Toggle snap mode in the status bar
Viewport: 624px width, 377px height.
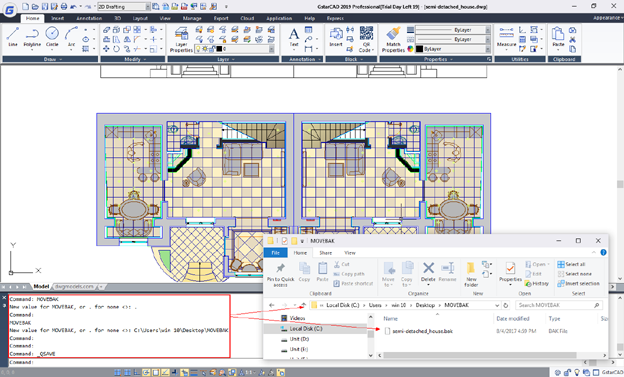pos(118,373)
